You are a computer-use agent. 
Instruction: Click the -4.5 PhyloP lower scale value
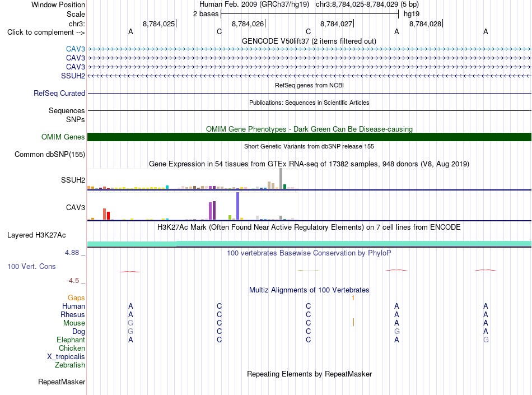click(x=73, y=281)
